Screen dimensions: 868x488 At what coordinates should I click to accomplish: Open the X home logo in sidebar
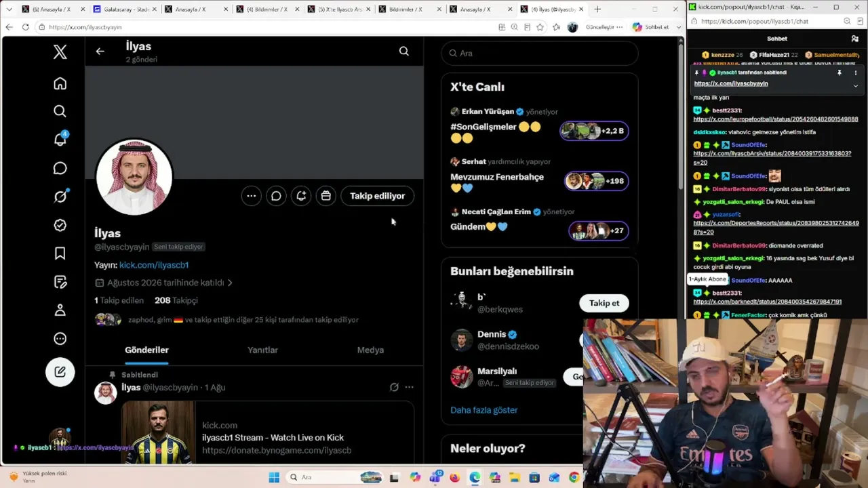[60, 52]
